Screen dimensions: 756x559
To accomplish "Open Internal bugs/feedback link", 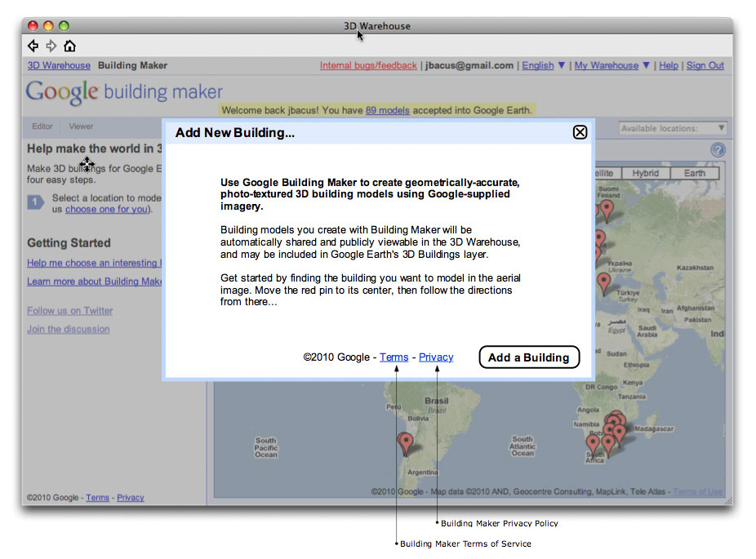I will point(368,65).
